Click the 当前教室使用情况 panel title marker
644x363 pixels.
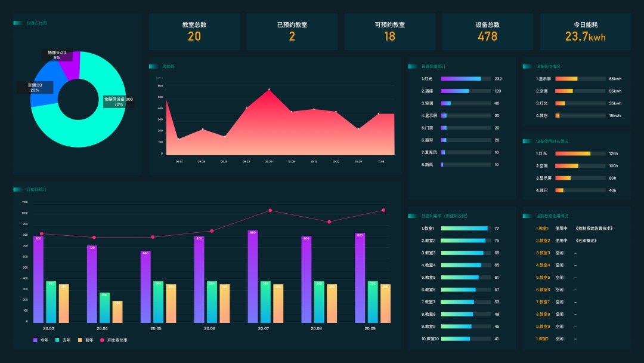[528, 216]
